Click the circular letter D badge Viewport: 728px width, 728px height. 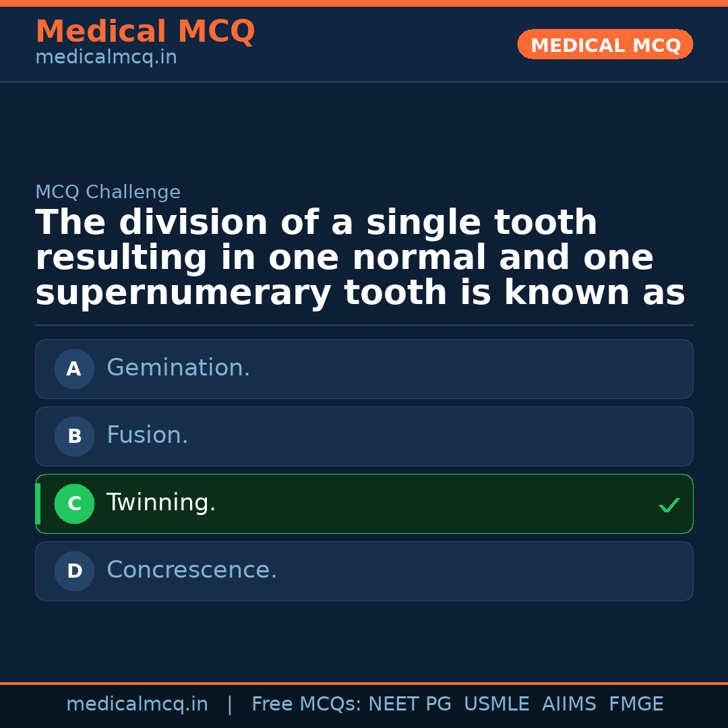tap(74, 571)
